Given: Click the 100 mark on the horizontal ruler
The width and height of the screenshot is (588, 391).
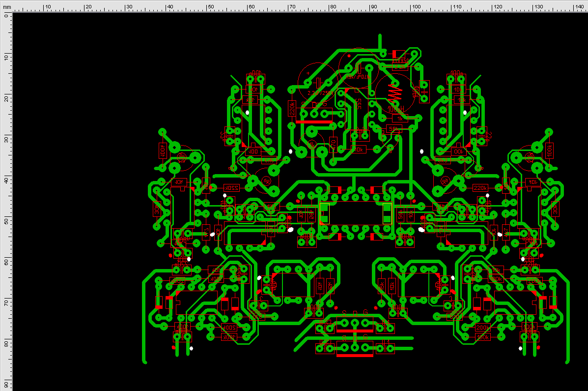Looking at the screenshot, I should click(x=416, y=7).
